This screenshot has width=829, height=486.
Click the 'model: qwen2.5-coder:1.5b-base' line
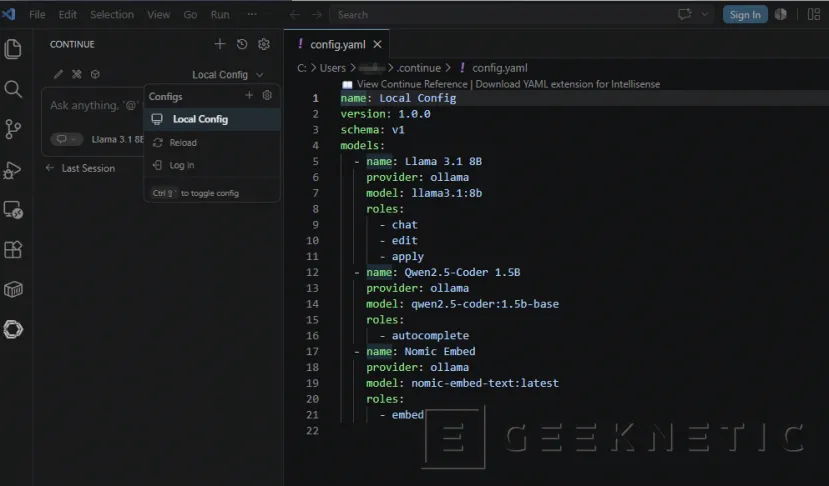coord(463,304)
